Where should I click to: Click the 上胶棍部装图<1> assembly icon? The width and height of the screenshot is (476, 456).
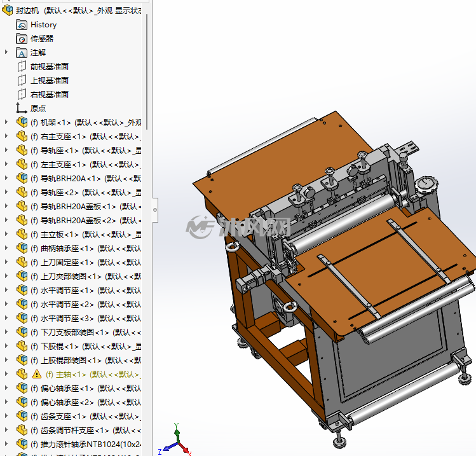point(22,360)
